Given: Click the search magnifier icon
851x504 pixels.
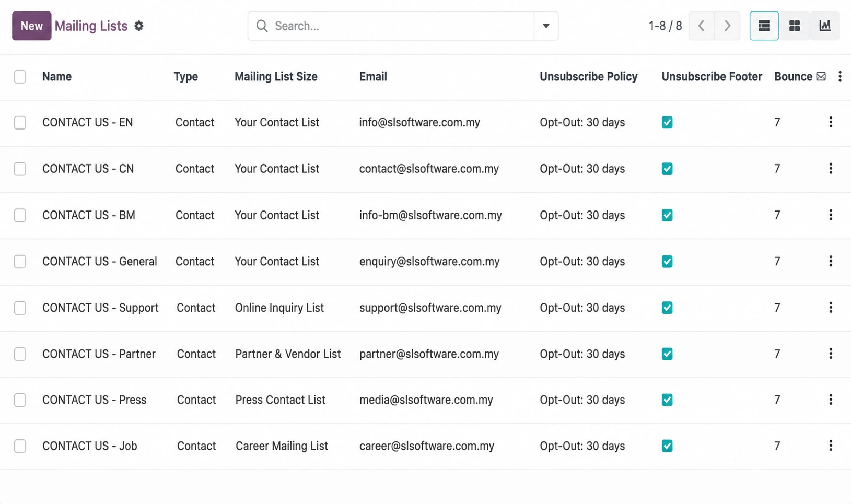Looking at the screenshot, I should coord(262,26).
